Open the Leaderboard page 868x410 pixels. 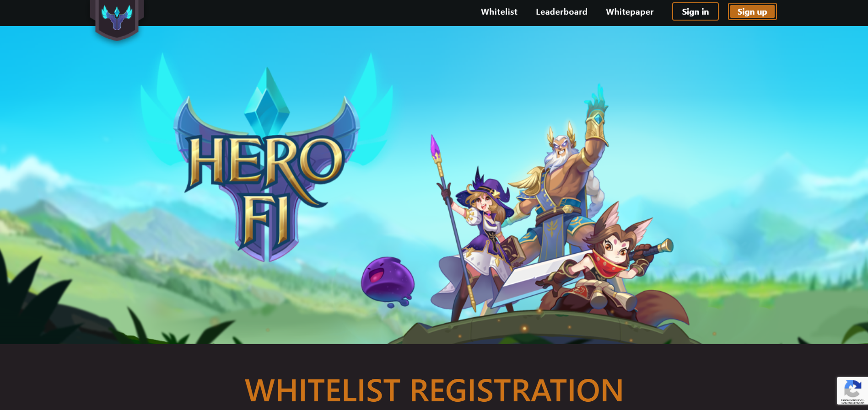[x=561, y=12]
